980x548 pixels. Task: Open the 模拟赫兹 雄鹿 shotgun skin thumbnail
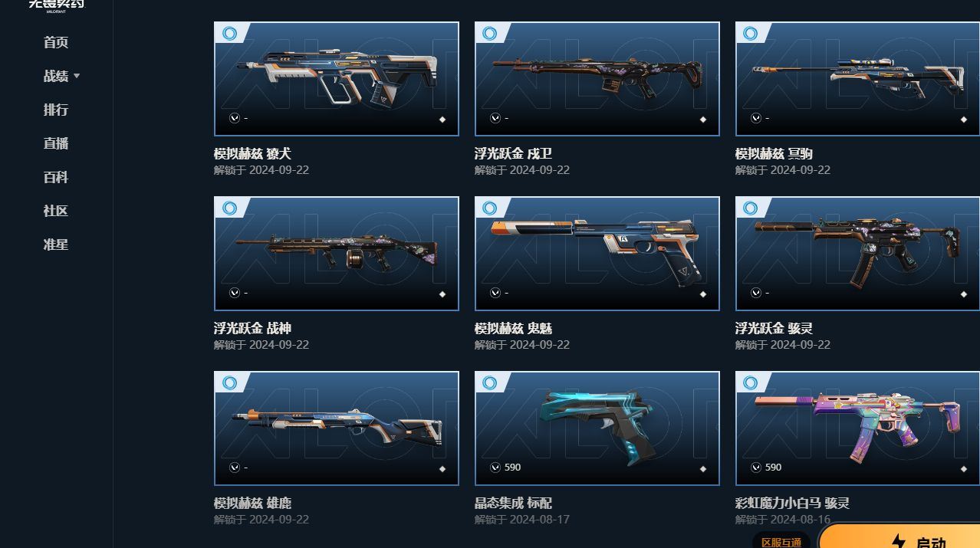tap(337, 428)
